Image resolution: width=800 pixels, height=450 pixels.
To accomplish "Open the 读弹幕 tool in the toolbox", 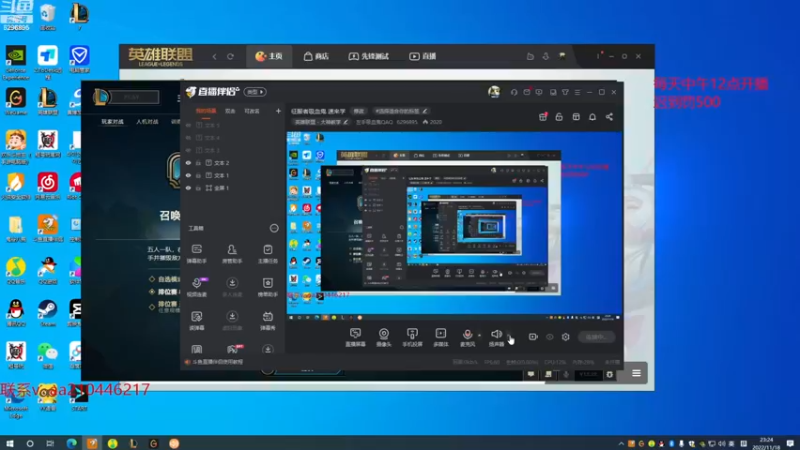I will (196, 321).
